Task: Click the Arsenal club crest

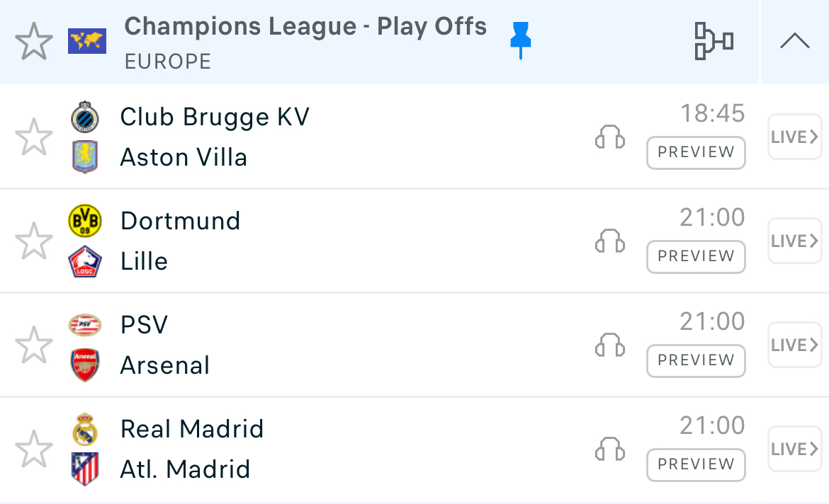Action: click(x=86, y=365)
